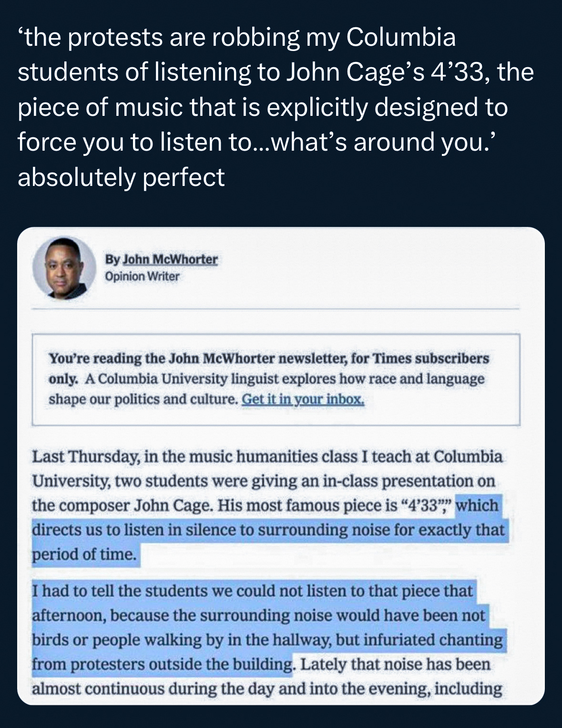Click the highlighted phrase "period of time."
Screen dimensions: 562x728
(x=85, y=554)
